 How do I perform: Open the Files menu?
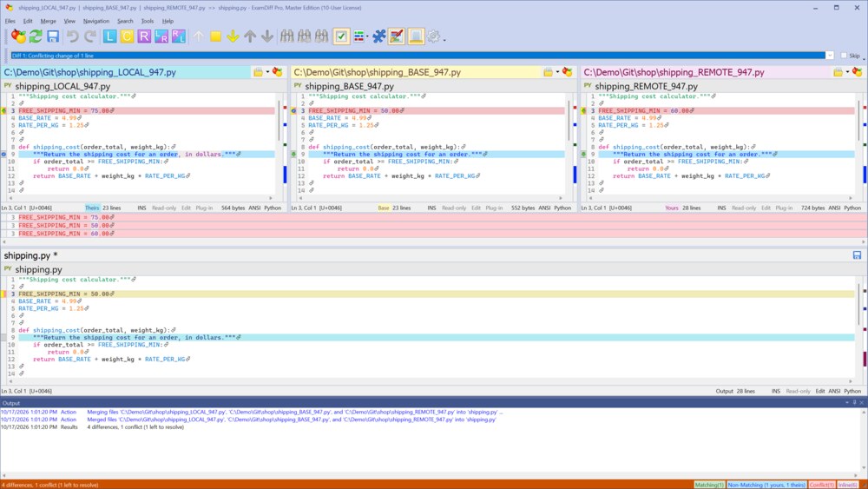(x=10, y=21)
